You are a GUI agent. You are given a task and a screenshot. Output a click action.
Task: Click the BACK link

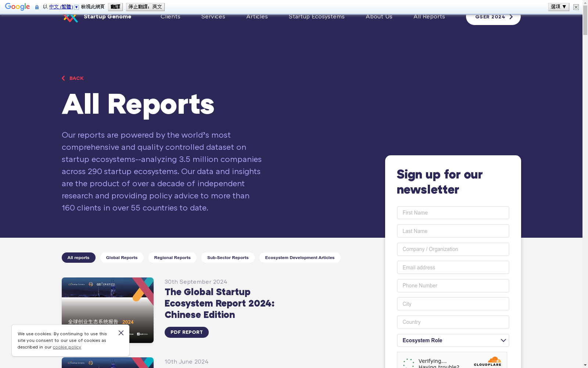(73, 78)
